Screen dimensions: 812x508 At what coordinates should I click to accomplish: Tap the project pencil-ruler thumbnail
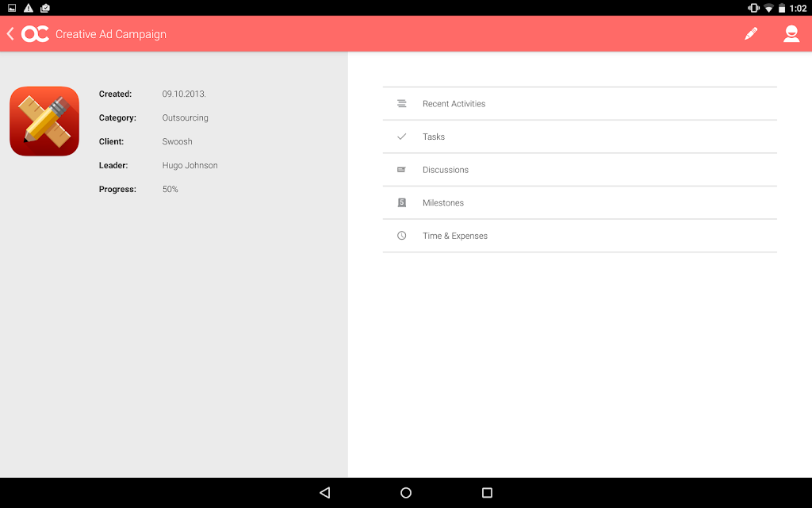(44, 121)
